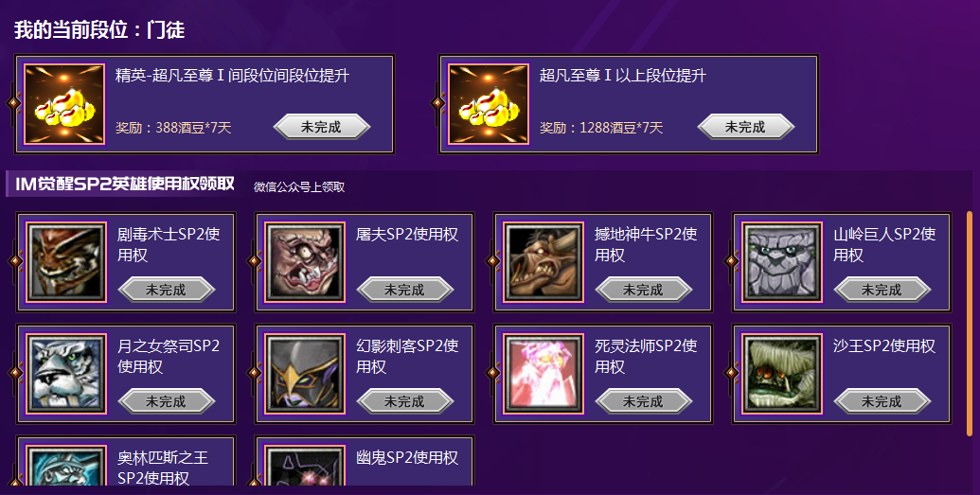Click the 撼地神牛 hero portrait

(x=543, y=262)
